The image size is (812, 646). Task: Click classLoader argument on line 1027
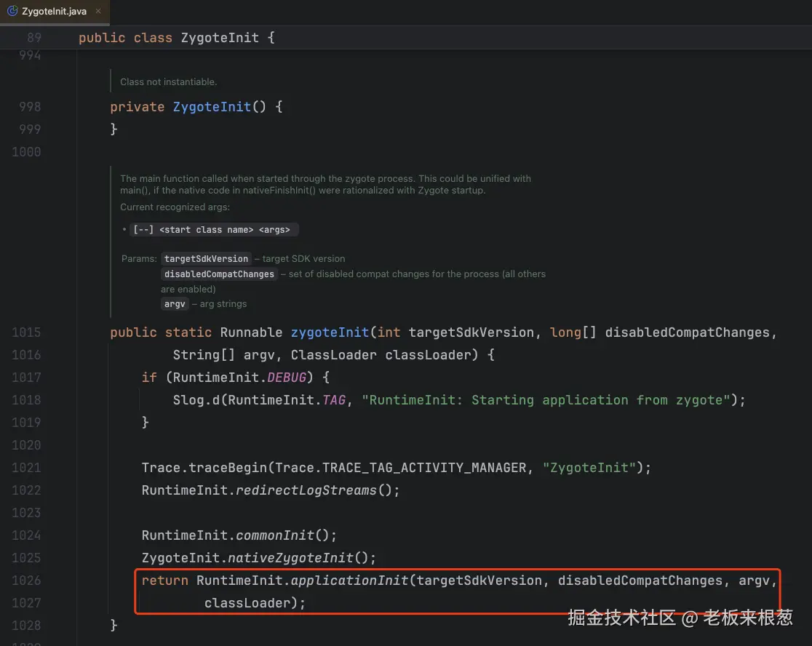[247, 603]
